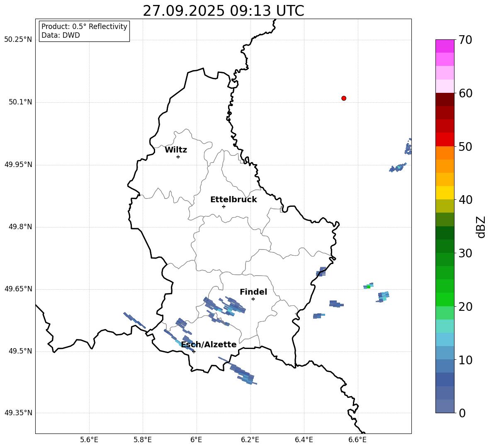
Task: Click the Esch/Alzette city label
Action: click(x=209, y=344)
